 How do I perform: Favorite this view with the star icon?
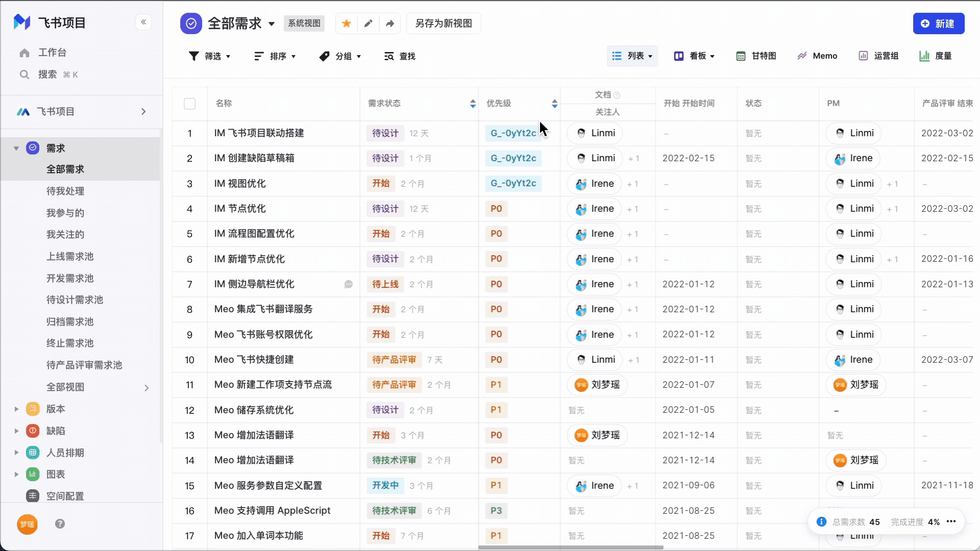(x=347, y=23)
